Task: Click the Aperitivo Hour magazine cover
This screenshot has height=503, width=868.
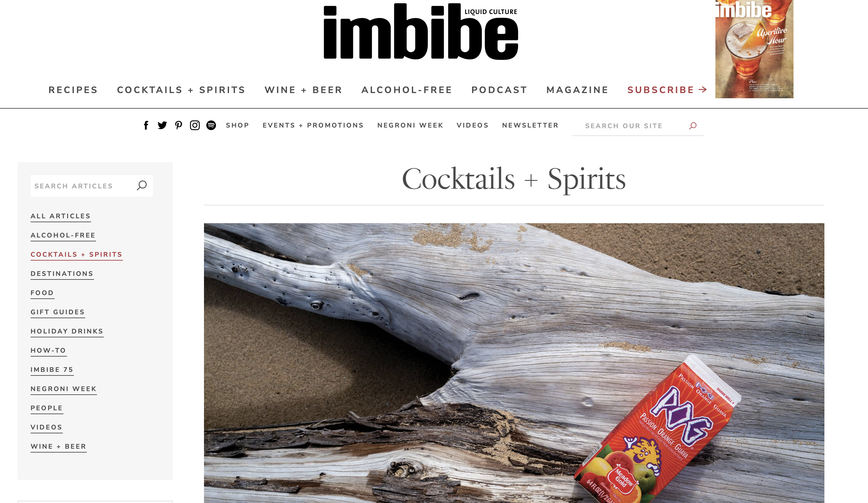Action: coord(754,49)
